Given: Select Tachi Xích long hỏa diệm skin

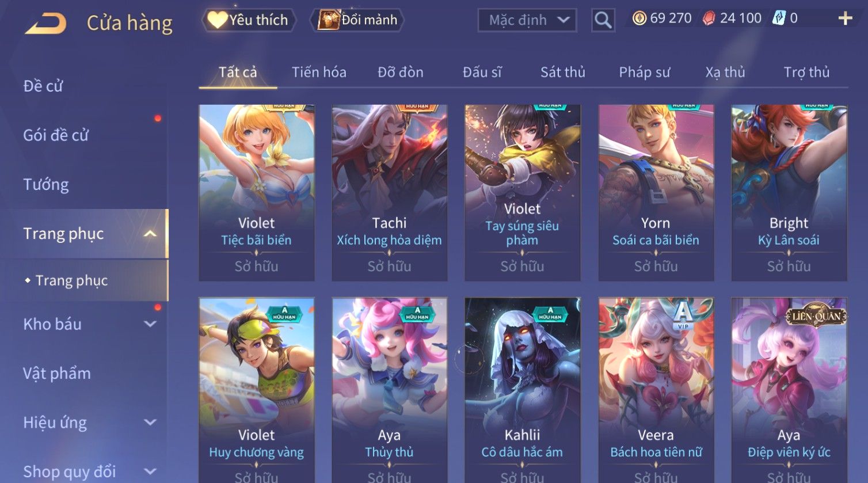Looking at the screenshot, I should point(390,193).
